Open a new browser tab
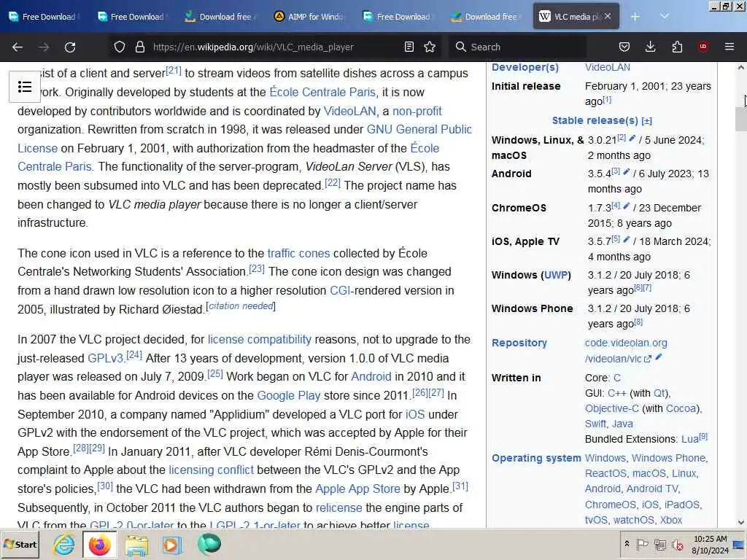 coord(635,17)
